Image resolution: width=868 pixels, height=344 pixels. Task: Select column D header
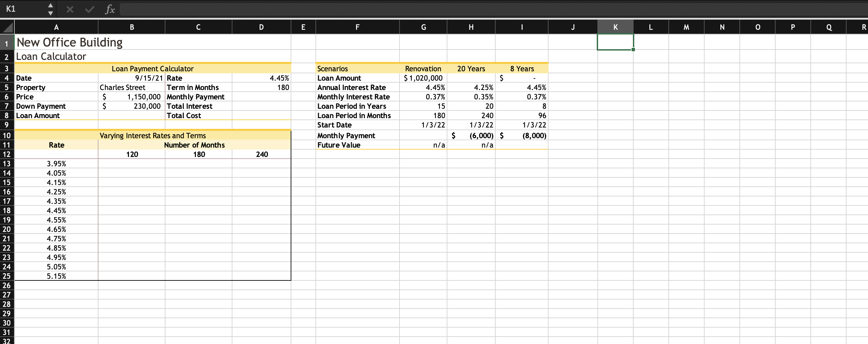point(261,27)
